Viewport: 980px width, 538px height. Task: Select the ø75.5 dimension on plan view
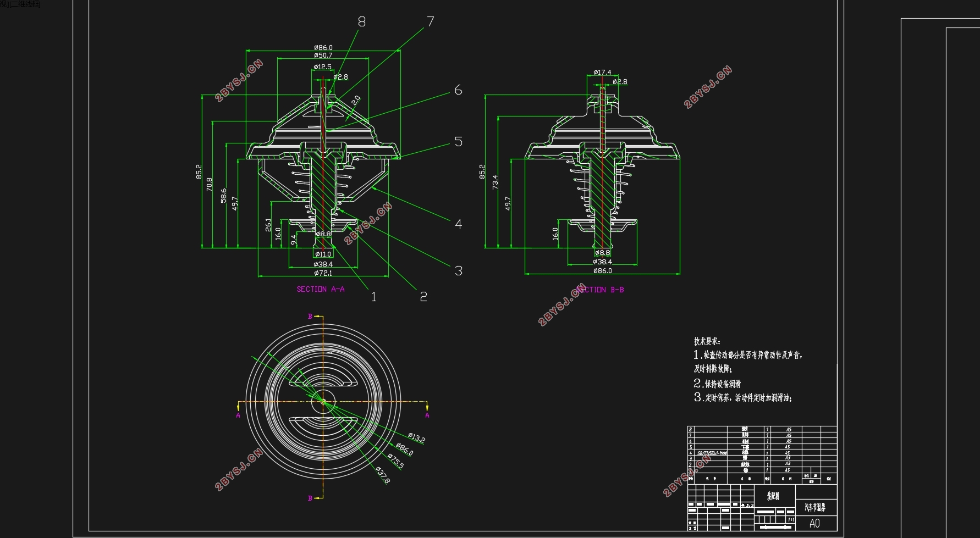(x=395, y=461)
